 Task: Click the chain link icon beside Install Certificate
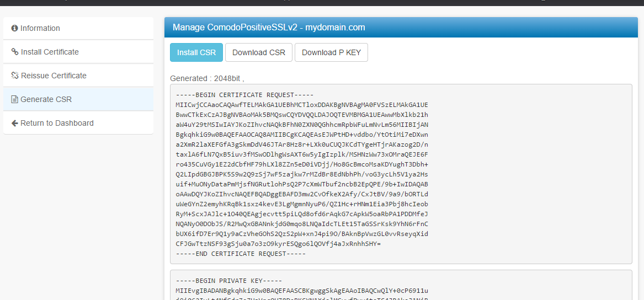(x=15, y=52)
